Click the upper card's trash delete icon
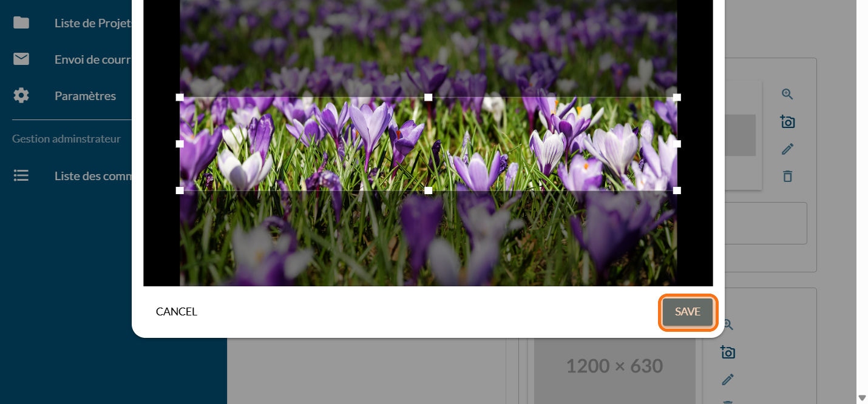Viewport: 868px width, 404px height. pyautogui.click(x=787, y=177)
